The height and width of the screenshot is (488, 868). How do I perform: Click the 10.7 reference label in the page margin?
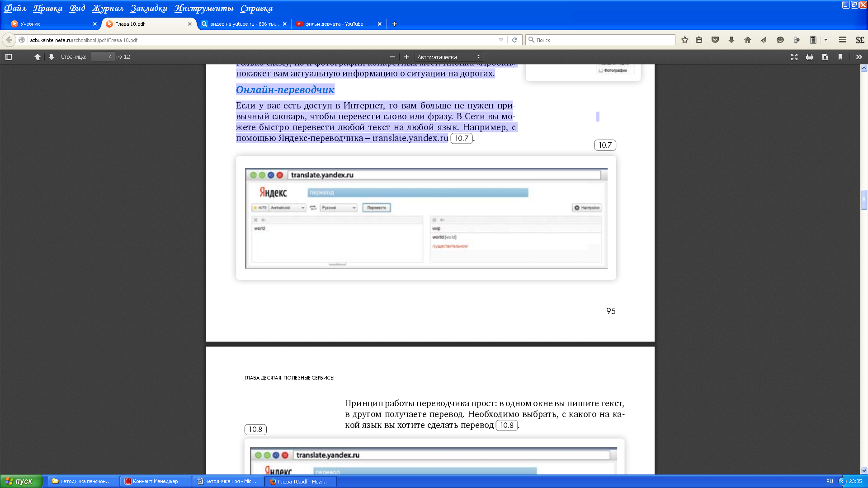click(x=605, y=145)
